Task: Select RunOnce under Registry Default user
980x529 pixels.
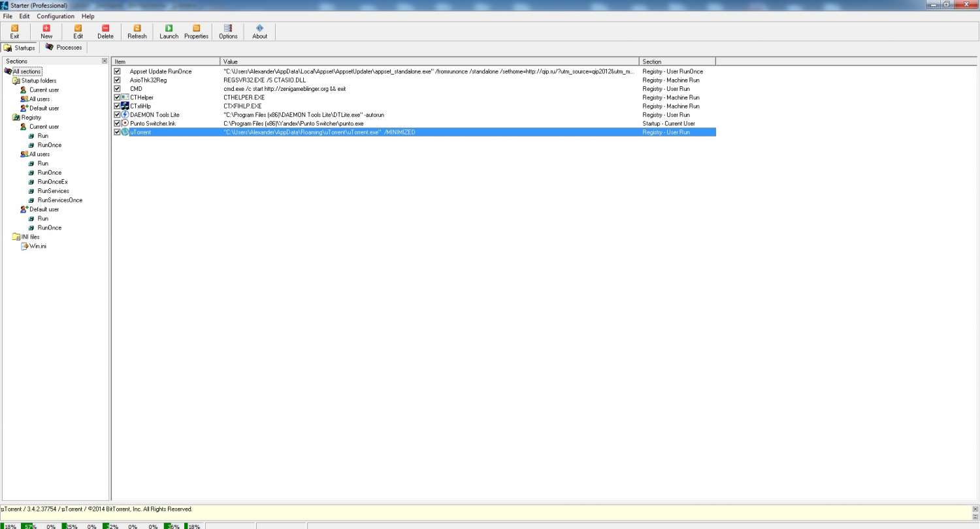Action: coord(50,228)
